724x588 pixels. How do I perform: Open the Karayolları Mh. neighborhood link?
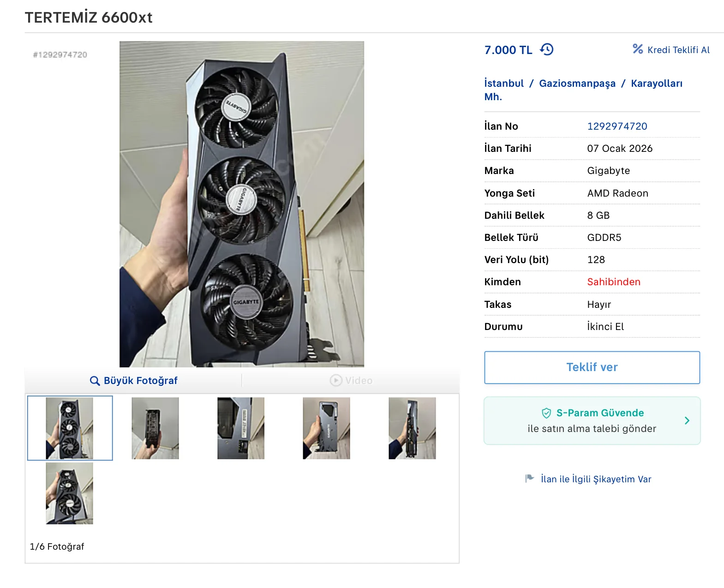583,90
